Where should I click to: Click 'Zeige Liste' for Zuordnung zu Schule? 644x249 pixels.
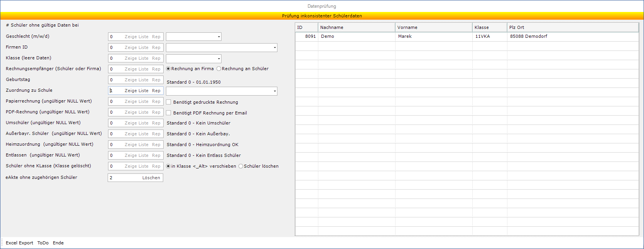pyautogui.click(x=136, y=91)
